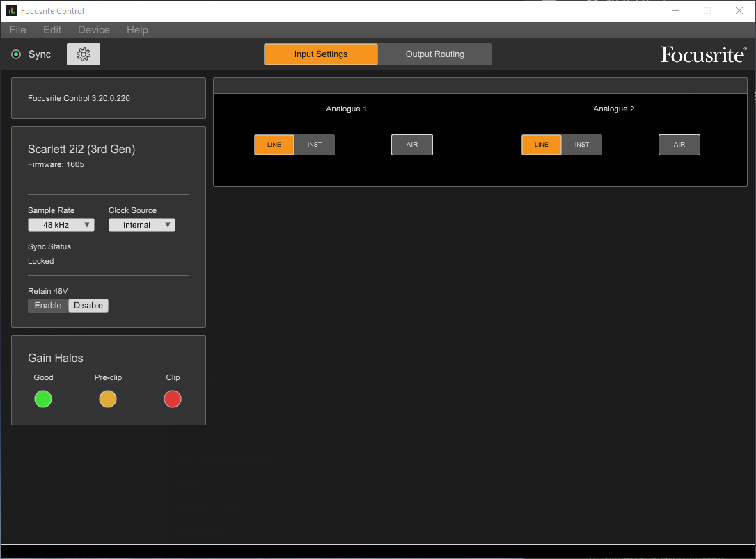Pick the amber Pre-clip gain halo colour
Viewport: 756px width, 559px height.
(x=107, y=399)
